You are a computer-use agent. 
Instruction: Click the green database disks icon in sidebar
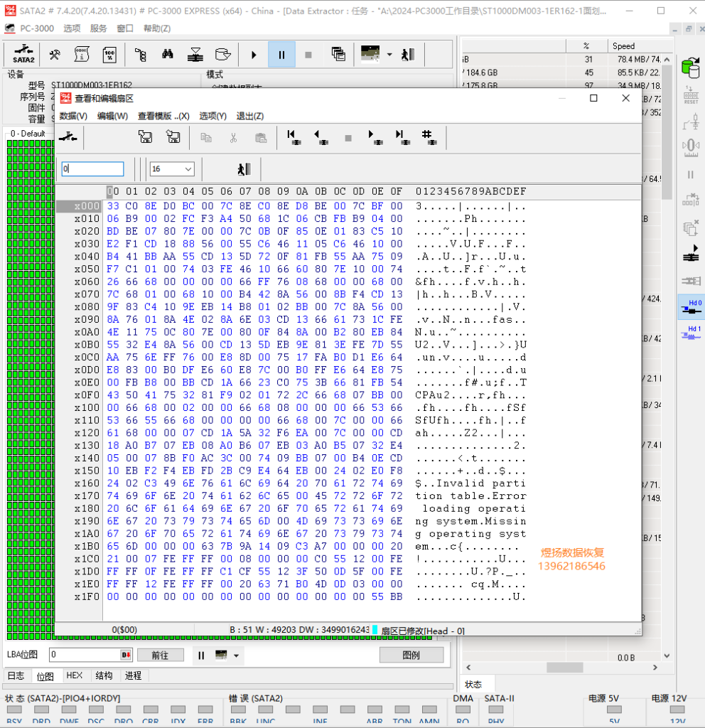pos(691,68)
